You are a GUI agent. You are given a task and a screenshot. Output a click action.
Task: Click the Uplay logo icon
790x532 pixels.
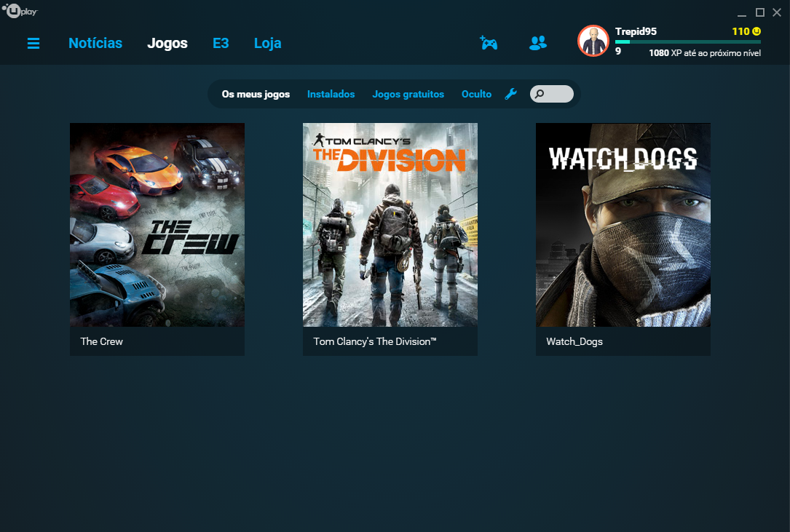pyautogui.click(x=19, y=11)
